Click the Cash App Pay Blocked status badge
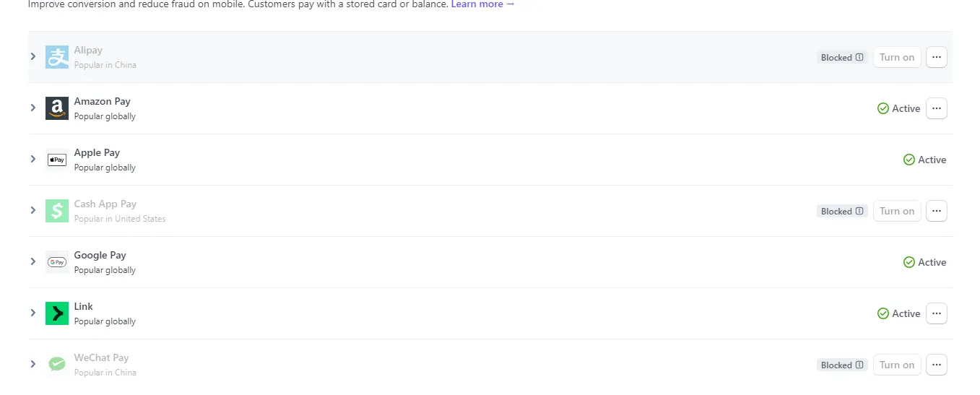980x395 pixels. [842, 211]
